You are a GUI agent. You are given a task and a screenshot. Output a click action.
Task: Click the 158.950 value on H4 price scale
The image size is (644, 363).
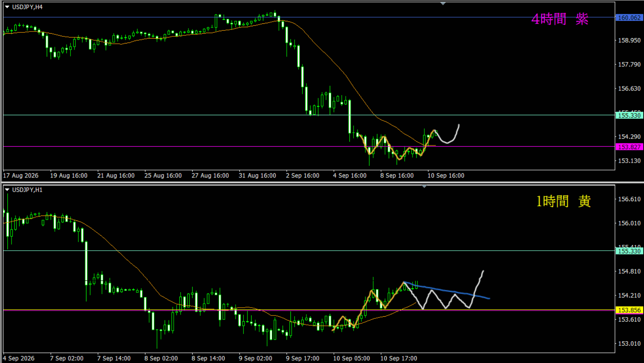point(629,41)
